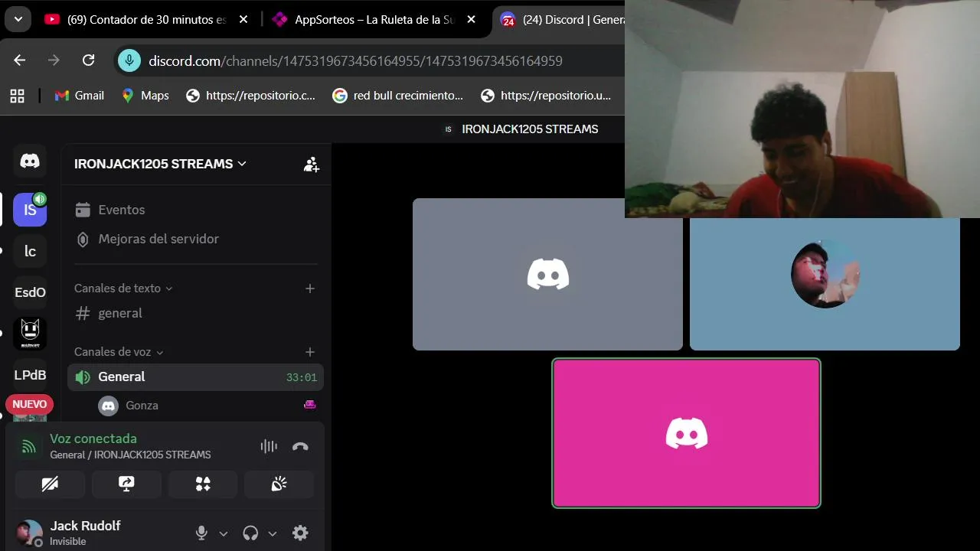Click the NUEVO badge in server list
This screenshot has width=980, height=551.
tap(30, 404)
